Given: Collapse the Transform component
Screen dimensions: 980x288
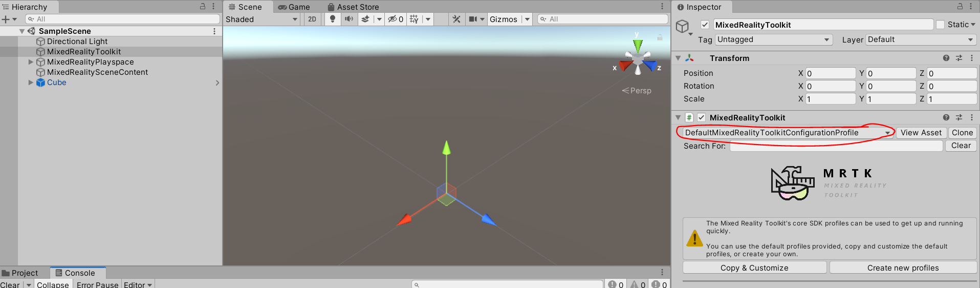Looking at the screenshot, I should (678, 58).
